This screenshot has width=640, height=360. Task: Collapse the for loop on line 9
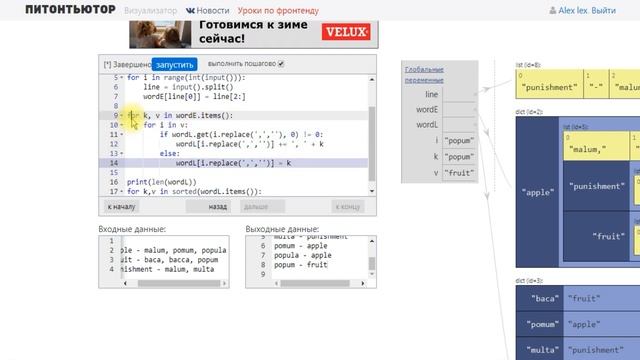pos(122,116)
